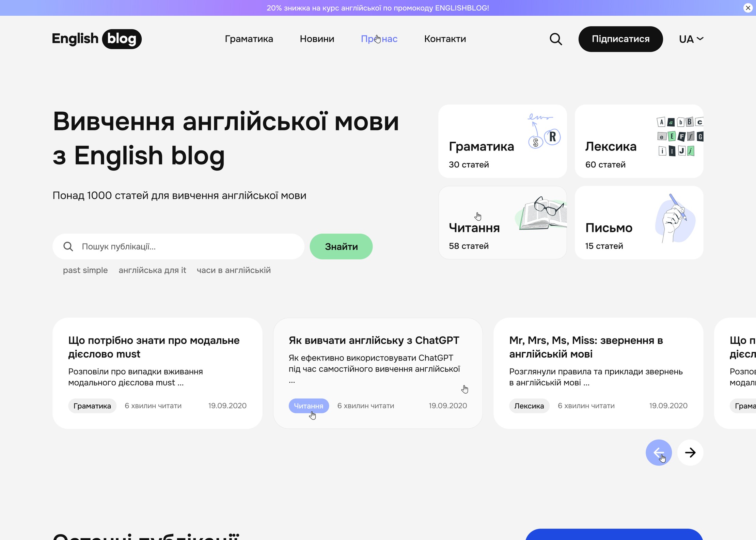Open the Про нас menu item
756x540 pixels.
[379, 39]
